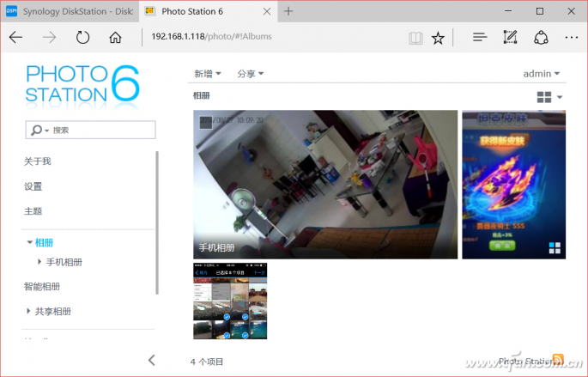Viewport: 588px width, 377px height.
Task: Click the web note pen icon
Action: (x=510, y=38)
